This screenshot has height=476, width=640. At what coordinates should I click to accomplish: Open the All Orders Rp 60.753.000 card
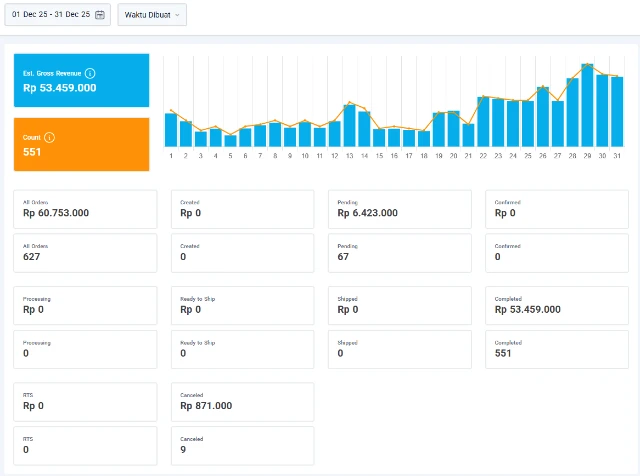point(84,209)
